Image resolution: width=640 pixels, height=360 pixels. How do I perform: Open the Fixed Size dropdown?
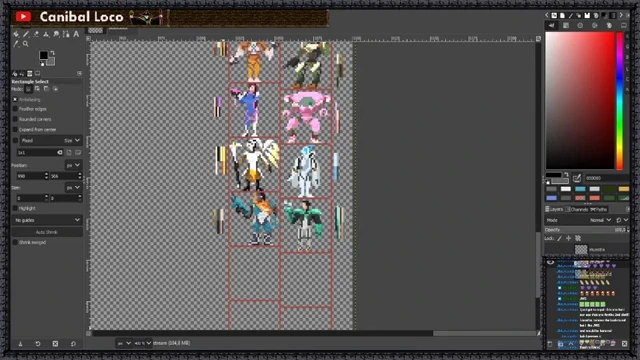coord(51,140)
